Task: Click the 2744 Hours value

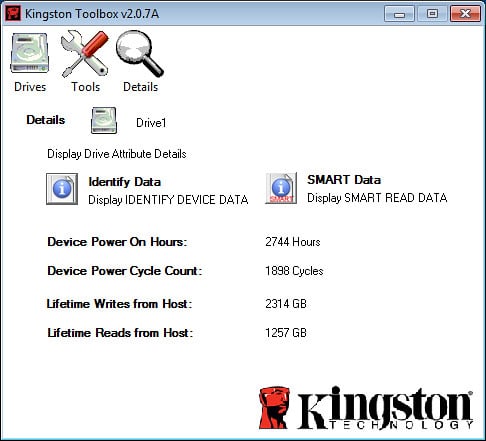Action: (x=293, y=242)
